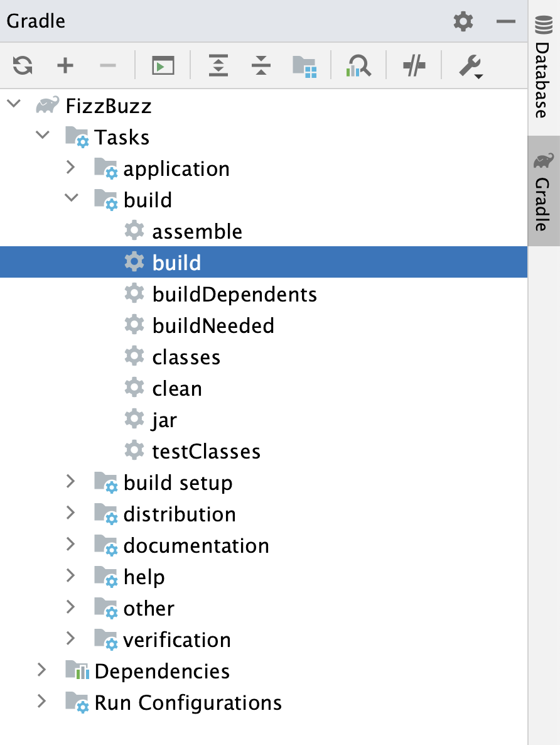Click the plus icon to link Gradle project
The height and width of the screenshot is (745, 560).
coord(65,65)
